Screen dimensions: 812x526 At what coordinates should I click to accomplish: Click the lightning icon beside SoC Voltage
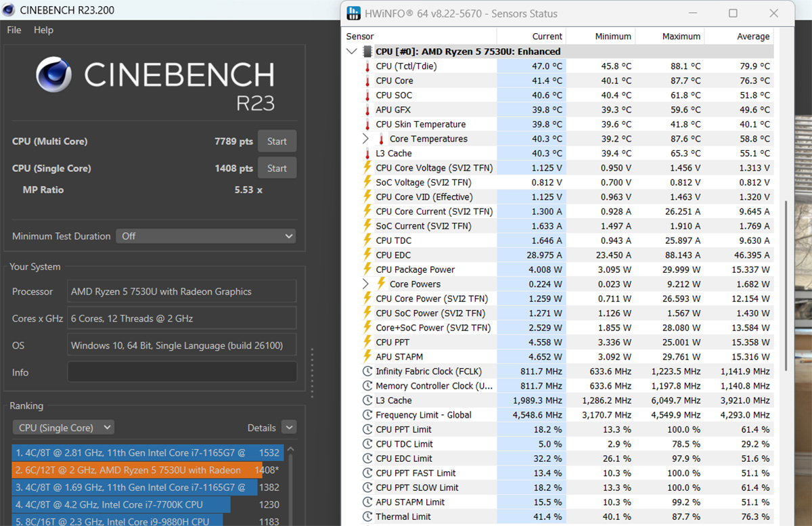(367, 182)
